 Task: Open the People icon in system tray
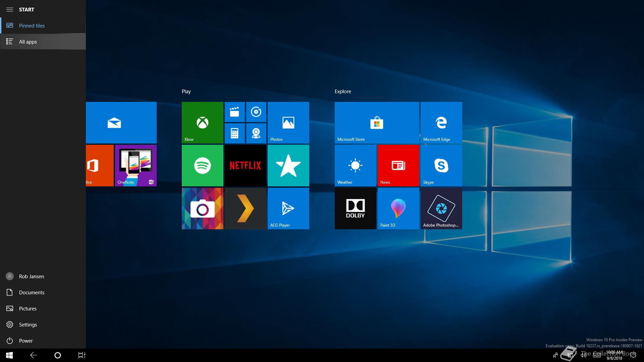pos(555,355)
